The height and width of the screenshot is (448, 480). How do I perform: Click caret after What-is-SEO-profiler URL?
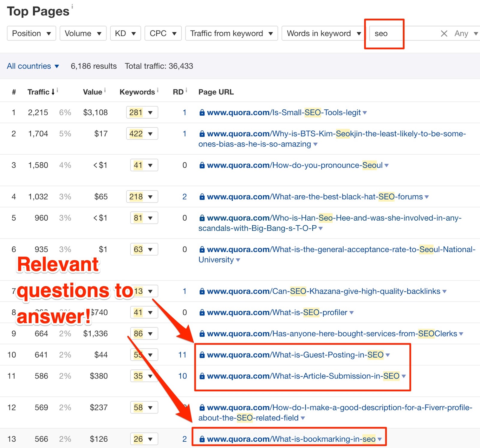[x=351, y=313]
